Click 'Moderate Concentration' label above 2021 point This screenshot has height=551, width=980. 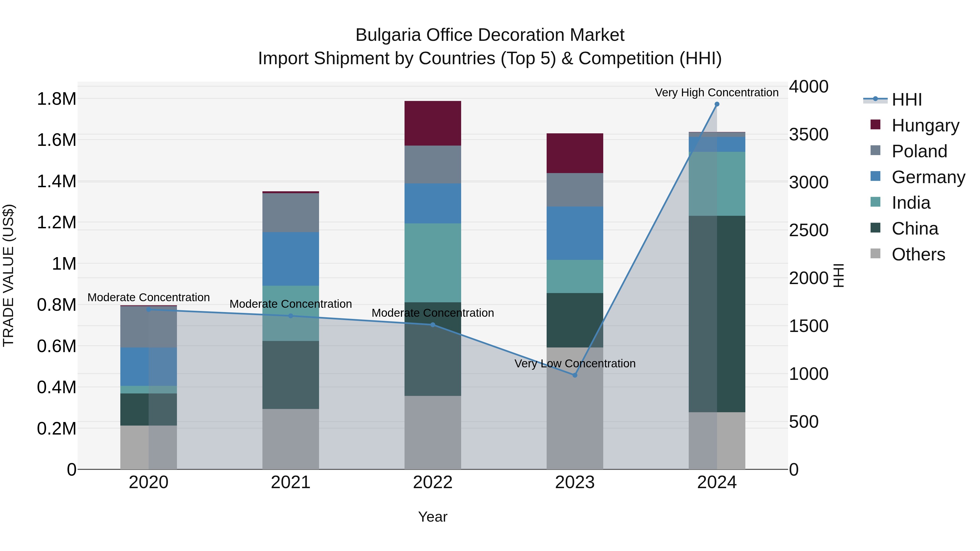click(291, 304)
